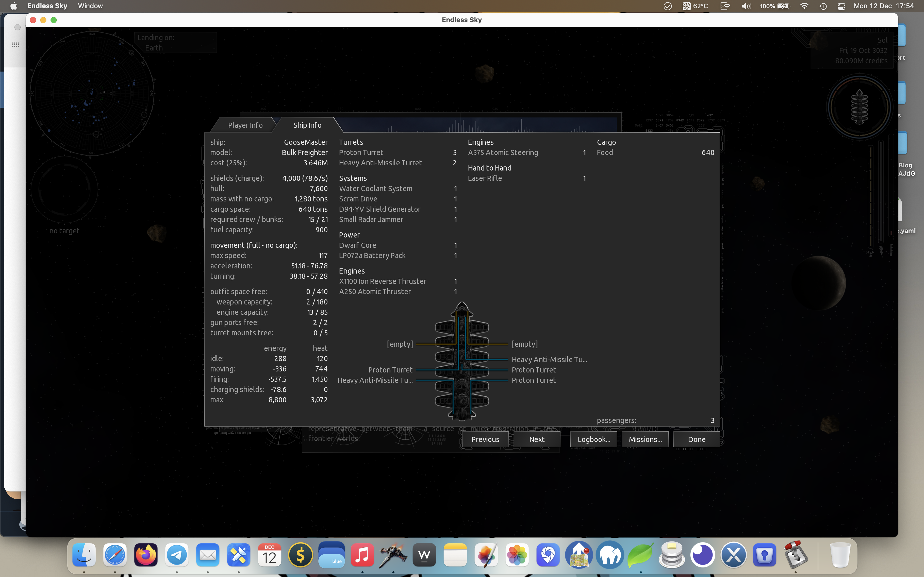This screenshot has width=924, height=577.
Task: Open the Logbook
Action: click(x=593, y=439)
